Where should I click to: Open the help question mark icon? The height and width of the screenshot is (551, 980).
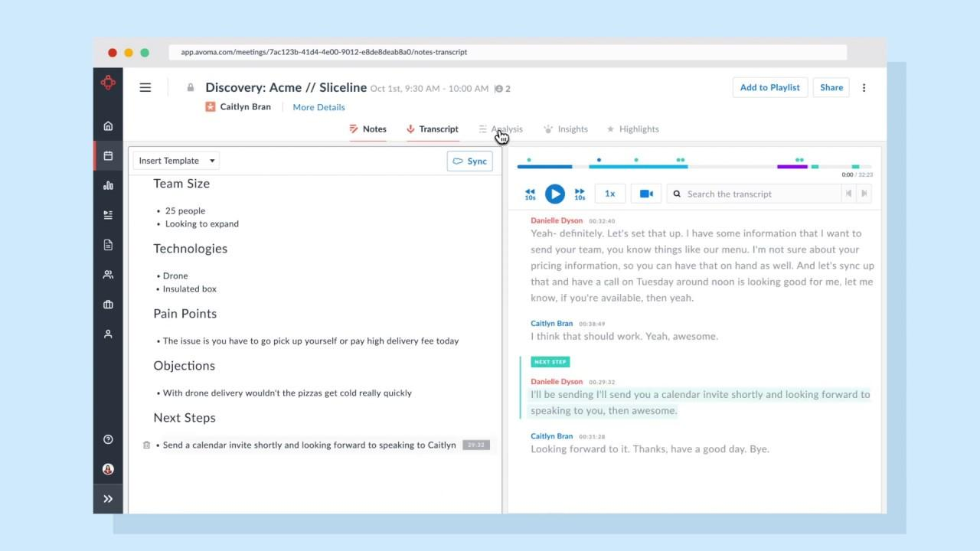point(108,439)
